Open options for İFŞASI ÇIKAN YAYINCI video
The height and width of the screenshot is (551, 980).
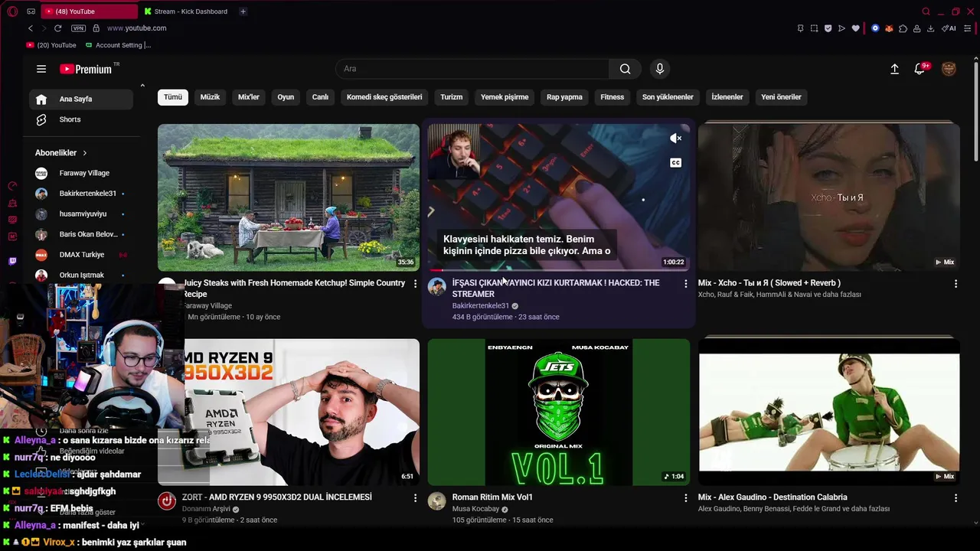click(685, 284)
